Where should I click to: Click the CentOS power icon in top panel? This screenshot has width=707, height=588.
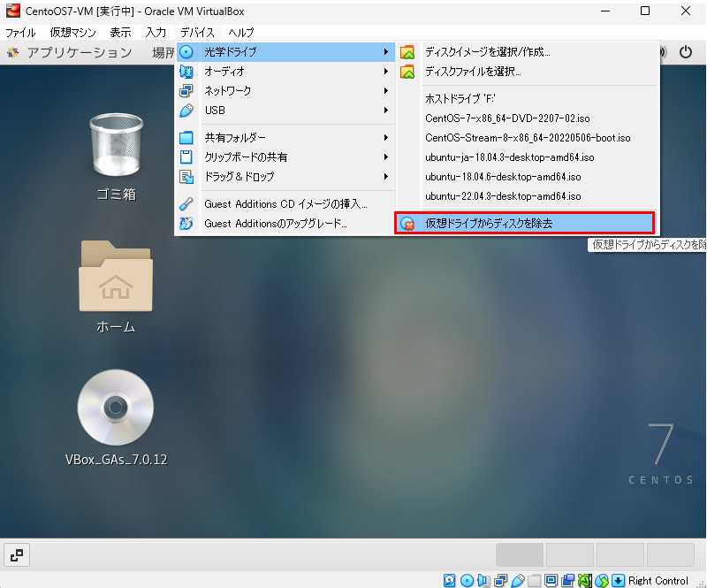[x=685, y=52]
